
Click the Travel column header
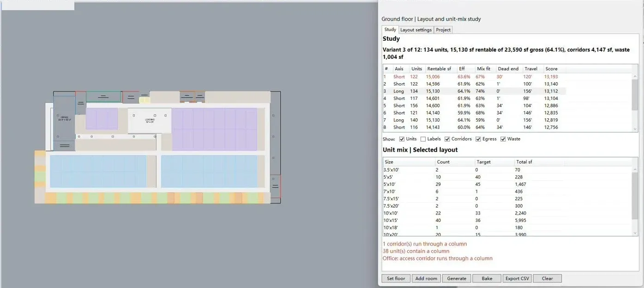[x=533, y=69]
